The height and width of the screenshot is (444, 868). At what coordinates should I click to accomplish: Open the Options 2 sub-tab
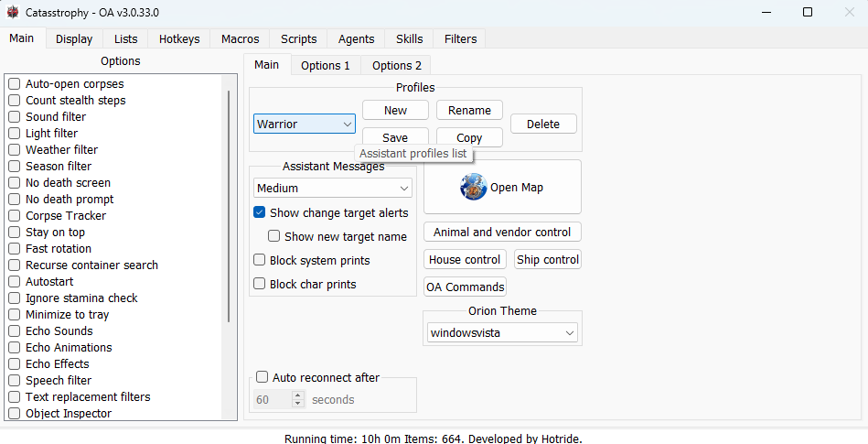(397, 65)
